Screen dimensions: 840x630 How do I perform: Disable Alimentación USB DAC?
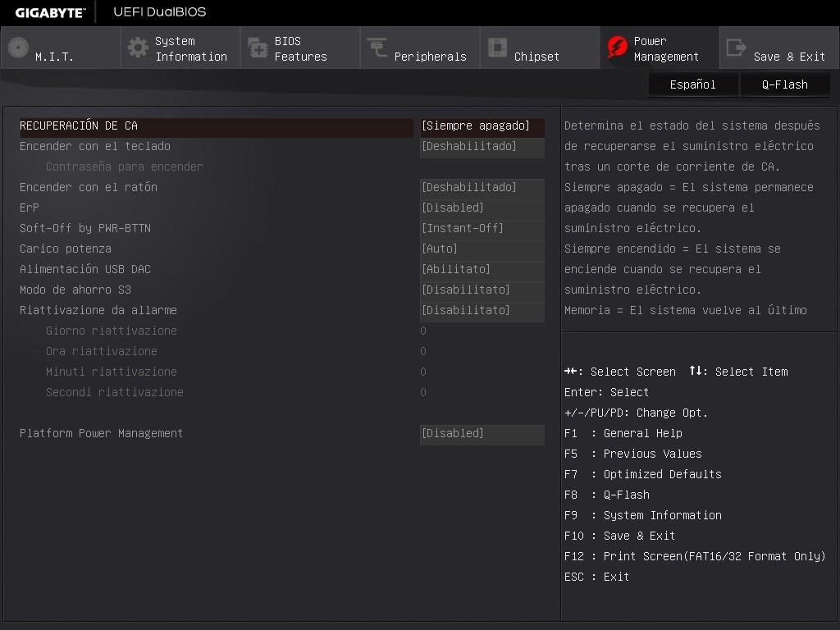click(x=482, y=269)
